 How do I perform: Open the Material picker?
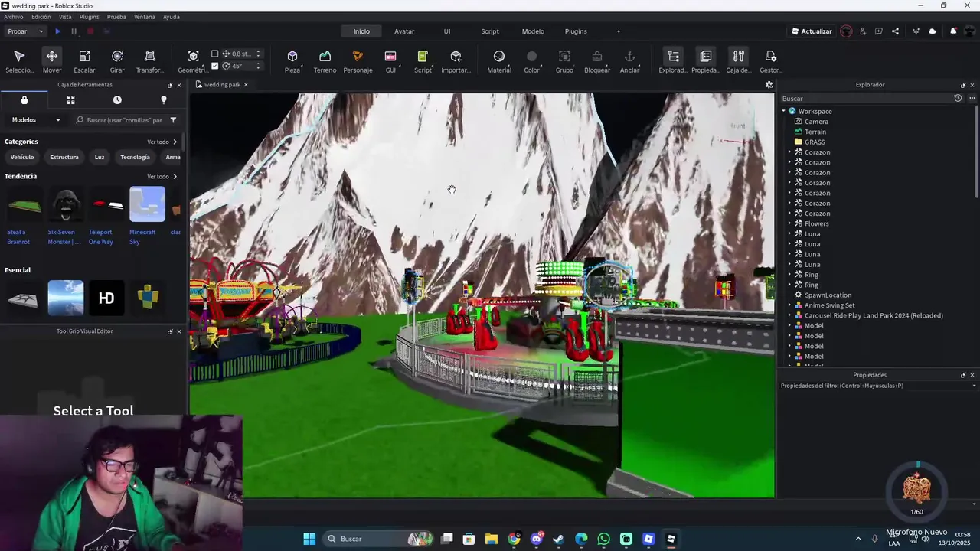coord(499,61)
